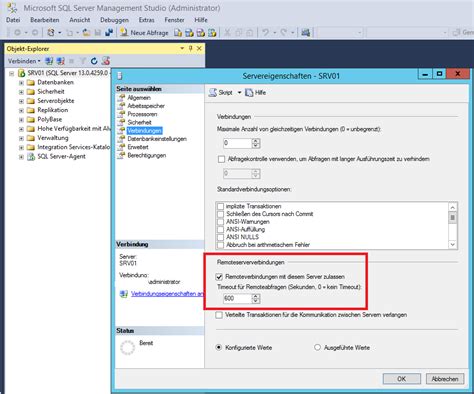The height and width of the screenshot is (394, 474).
Task: Open the Bearbeiten menu
Action: [x=45, y=20]
